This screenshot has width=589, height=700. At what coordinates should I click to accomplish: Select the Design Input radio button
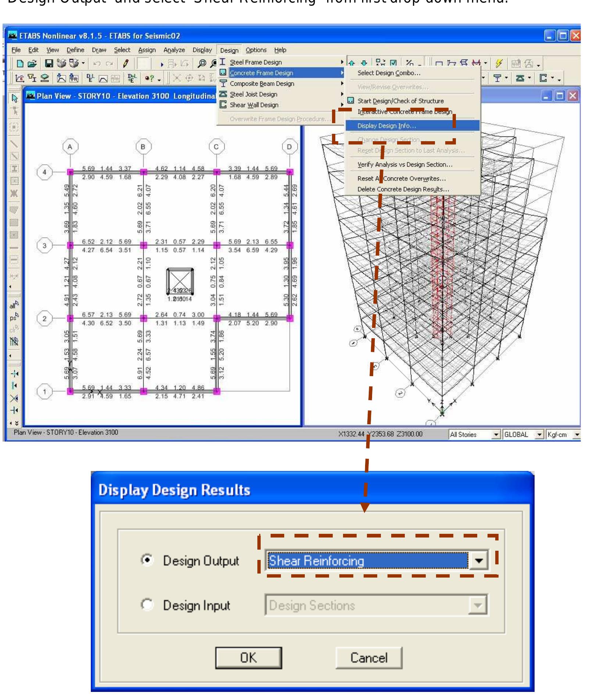(x=147, y=604)
